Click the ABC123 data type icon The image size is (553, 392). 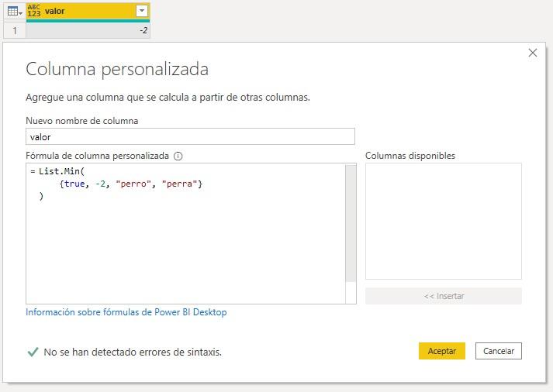[34, 11]
